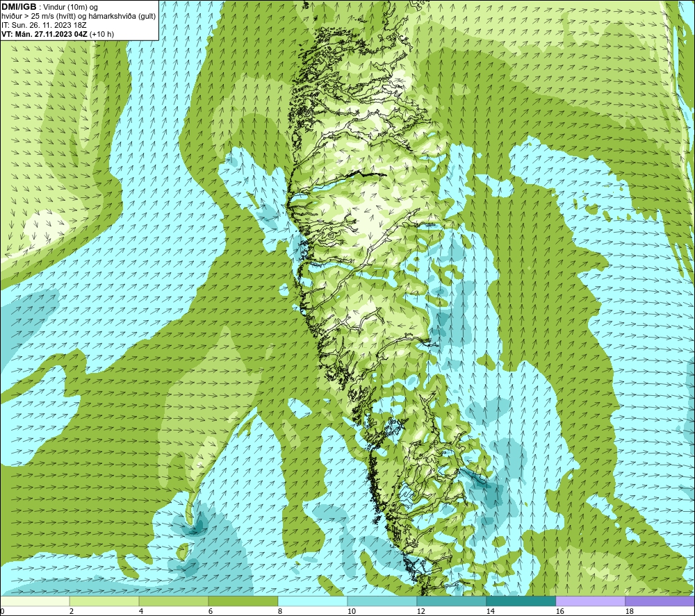Screen dimensions: 695x616
Task: Pick the 10–12 m/s cyan legend swatch
Action: coord(382,601)
